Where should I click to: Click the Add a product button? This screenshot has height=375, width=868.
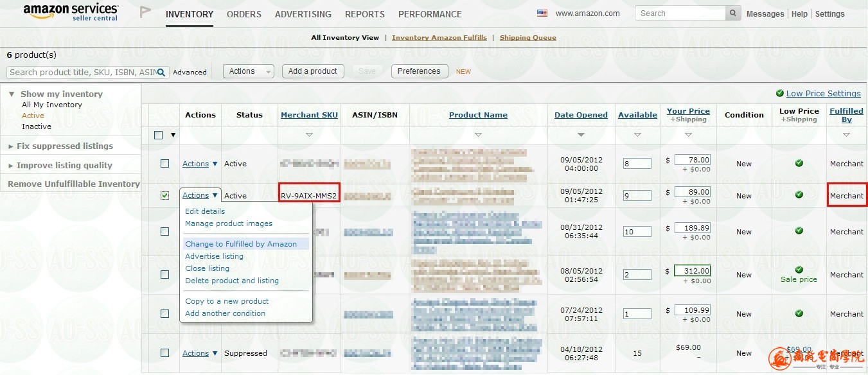tap(313, 71)
